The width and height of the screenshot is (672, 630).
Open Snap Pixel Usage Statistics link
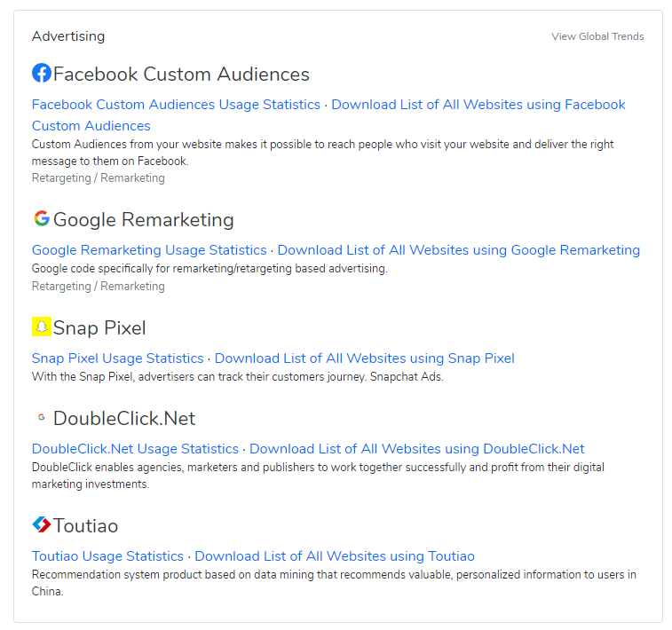point(117,358)
